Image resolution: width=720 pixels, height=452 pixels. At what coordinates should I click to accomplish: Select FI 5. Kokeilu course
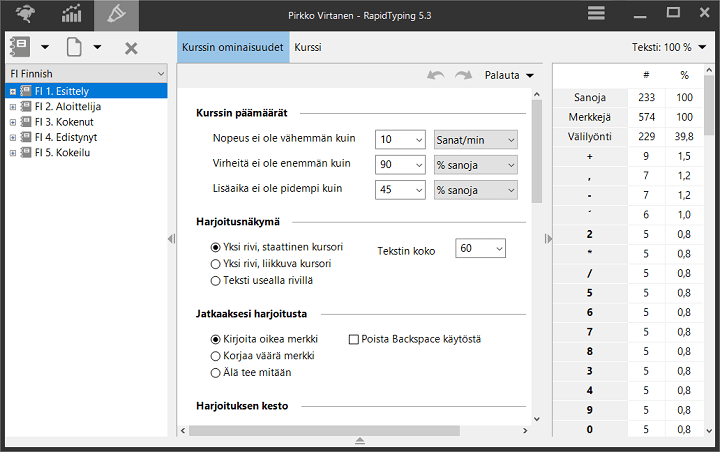pos(62,153)
